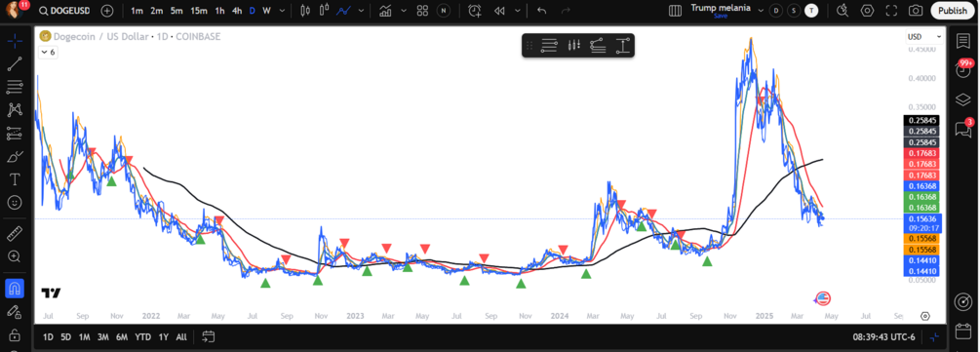
Task: Open chart settings gear icon
Action: point(868,11)
